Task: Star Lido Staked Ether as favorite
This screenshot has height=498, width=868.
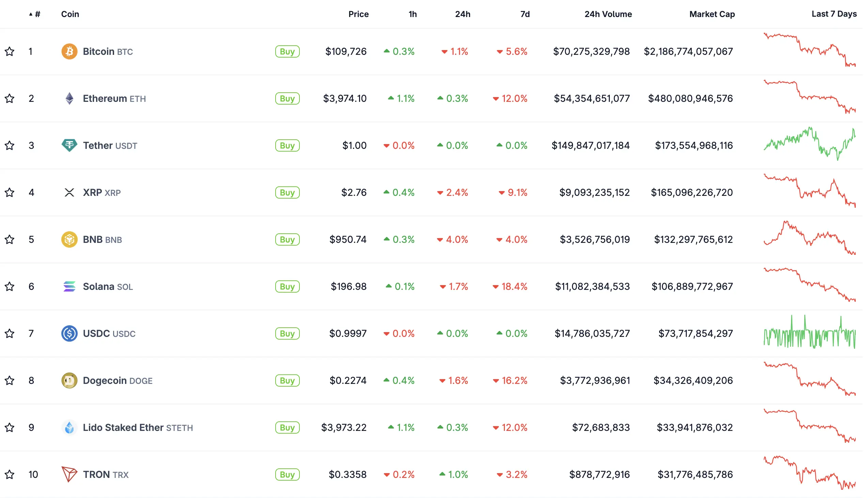Action: (x=10, y=427)
